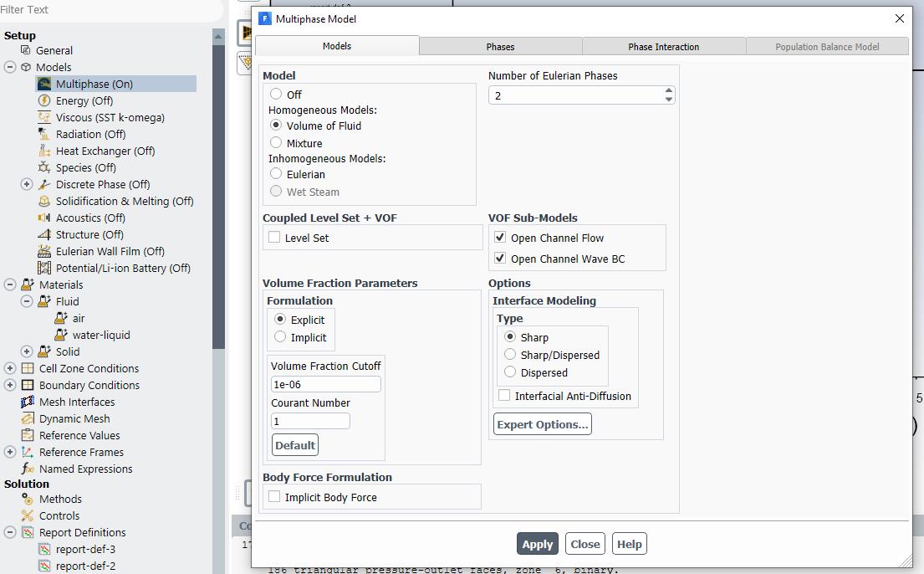Screen dimensions: 924x574
Task: Click the General tree item icon
Action: (25, 50)
